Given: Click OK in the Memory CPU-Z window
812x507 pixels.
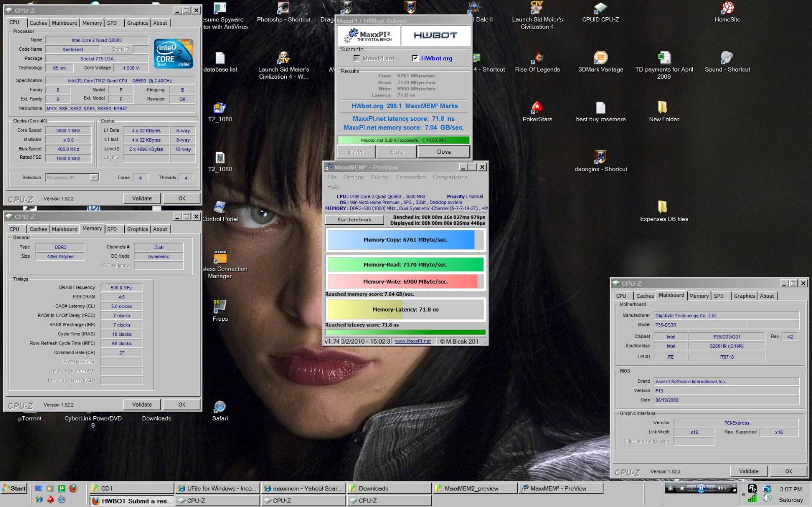Looking at the screenshot, I should coord(182,404).
